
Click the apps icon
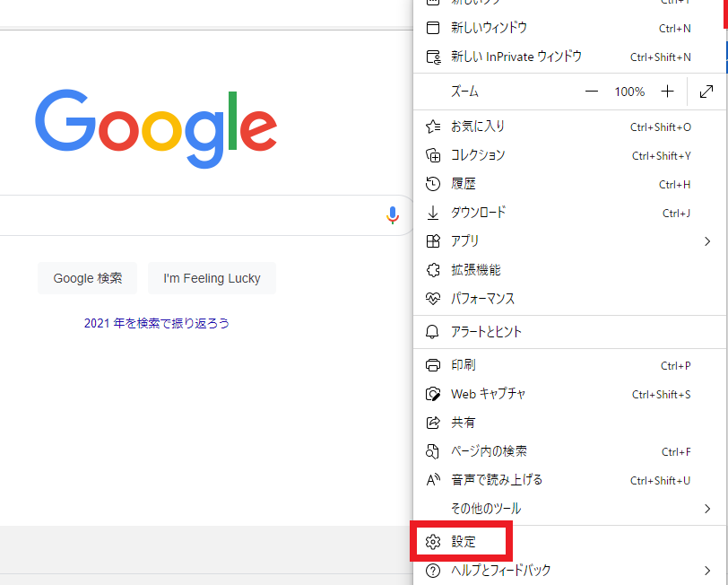433,241
